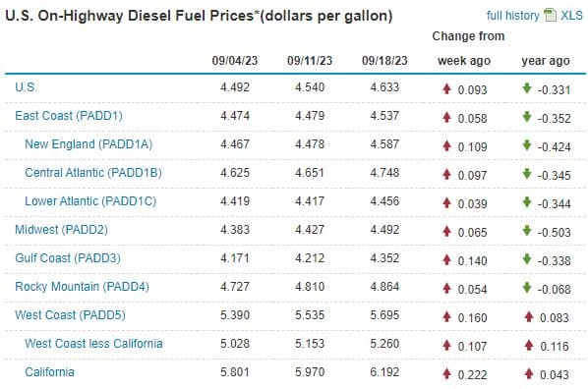The height and width of the screenshot is (389, 588).
Task: Open Lower Atlantic (PADD1C) link
Action: pos(90,200)
